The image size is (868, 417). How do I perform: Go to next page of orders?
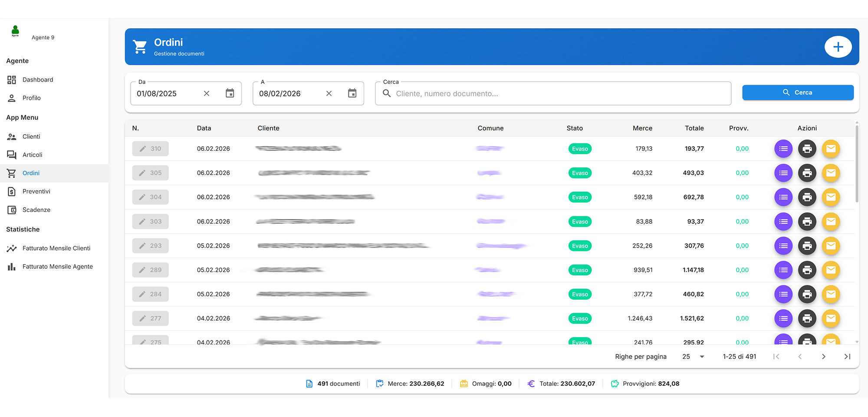click(x=823, y=357)
